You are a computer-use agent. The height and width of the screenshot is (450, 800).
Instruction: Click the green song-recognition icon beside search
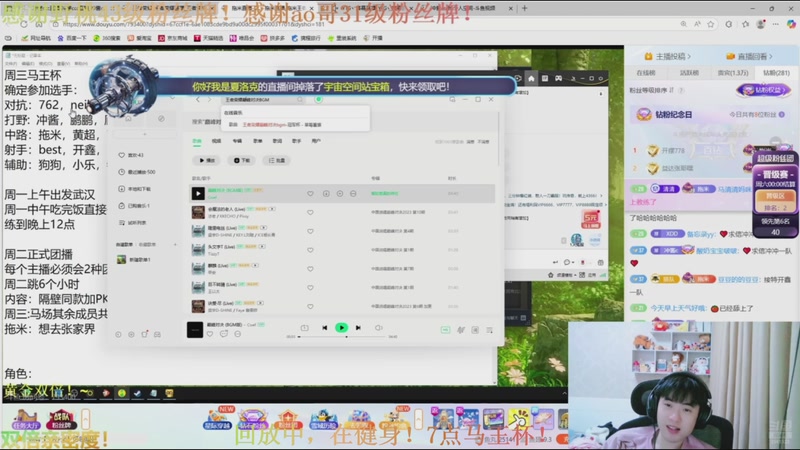pyautogui.click(x=318, y=99)
